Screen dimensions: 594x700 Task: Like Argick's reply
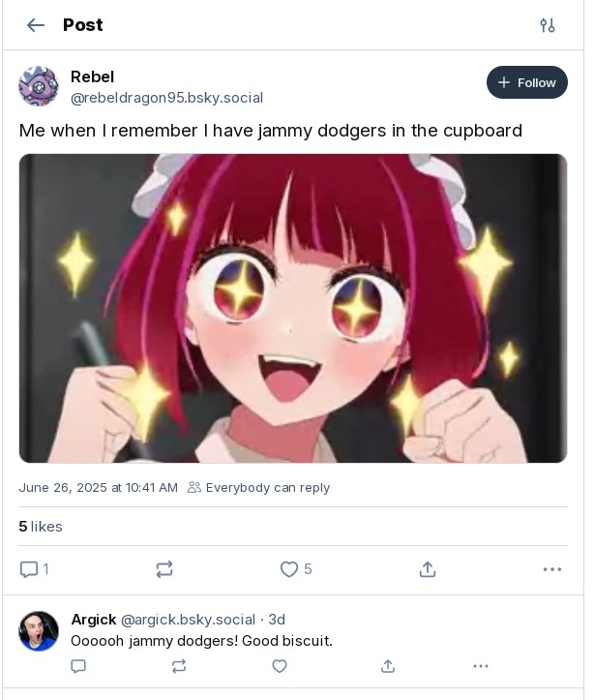tap(280, 666)
